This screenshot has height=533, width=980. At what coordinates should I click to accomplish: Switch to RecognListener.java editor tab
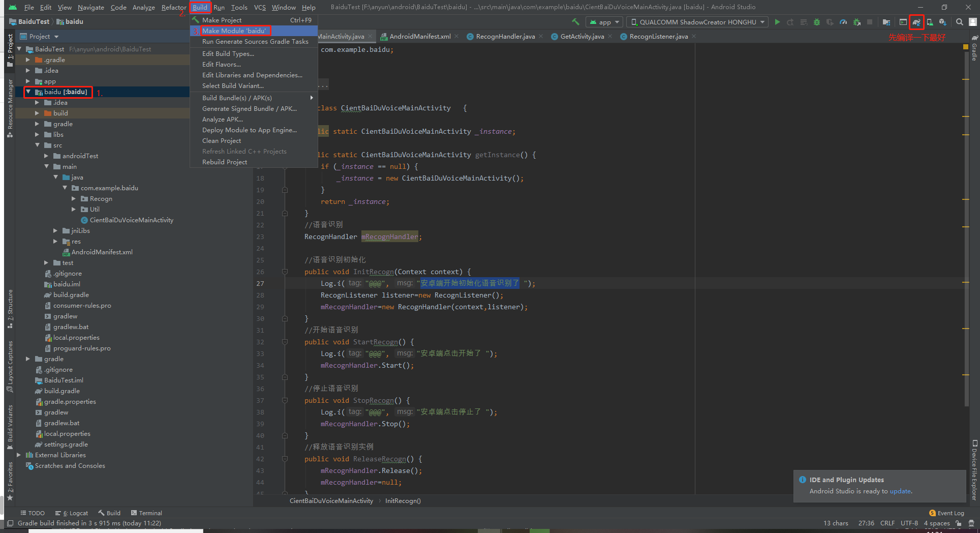click(658, 37)
